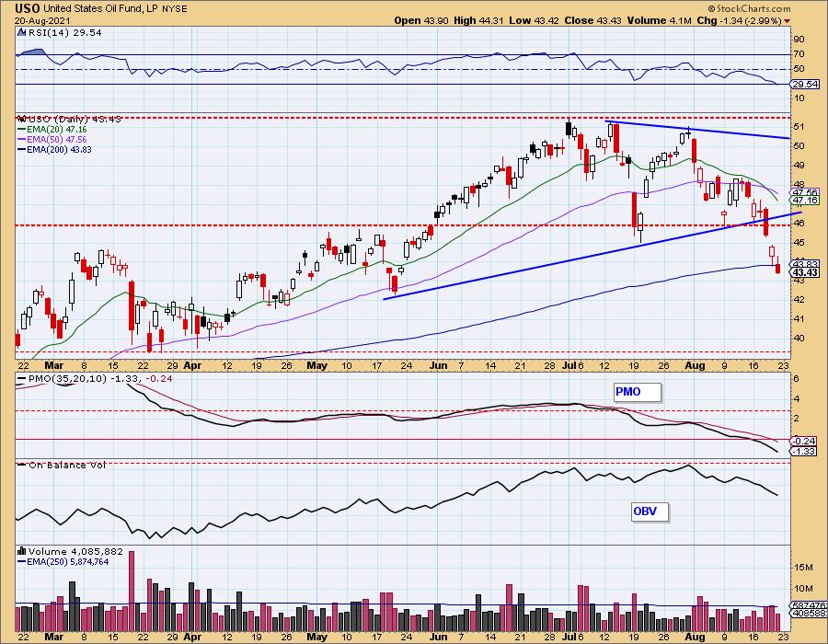
Task: Click the RSI(14) 29.54 indicator label
Action: click(64, 32)
